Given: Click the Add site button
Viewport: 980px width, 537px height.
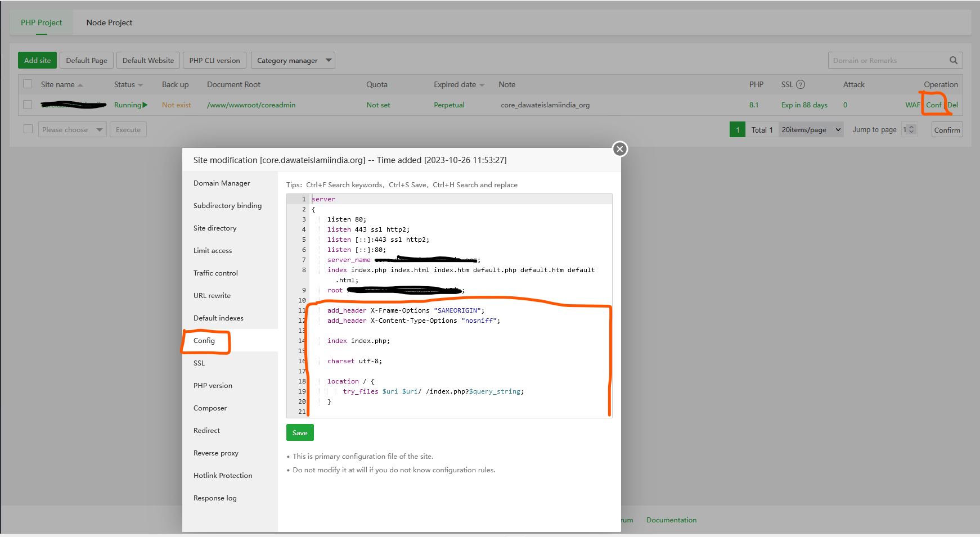Looking at the screenshot, I should coord(37,60).
